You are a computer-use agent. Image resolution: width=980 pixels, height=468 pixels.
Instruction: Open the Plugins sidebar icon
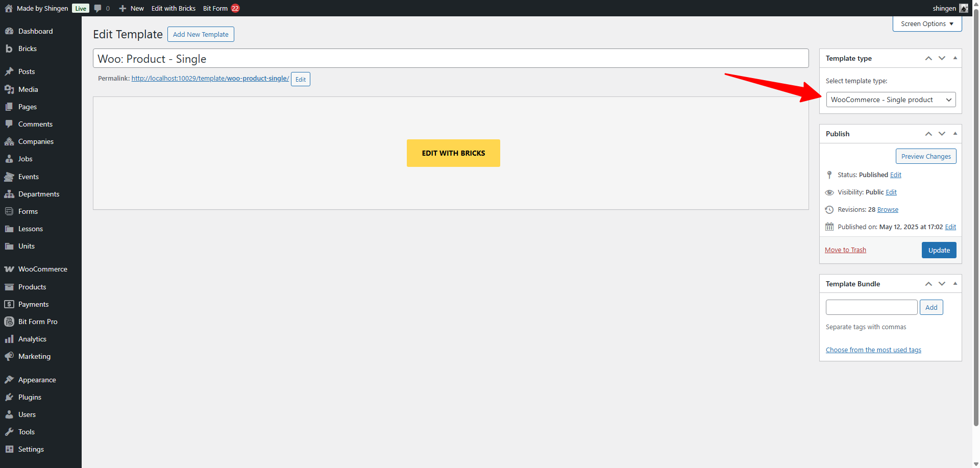[9, 397]
